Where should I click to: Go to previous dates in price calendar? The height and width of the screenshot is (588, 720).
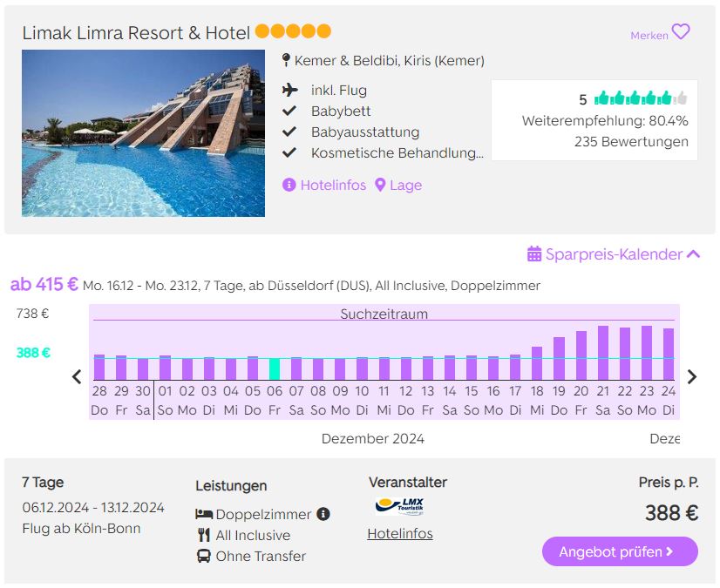tap(77, 377)
